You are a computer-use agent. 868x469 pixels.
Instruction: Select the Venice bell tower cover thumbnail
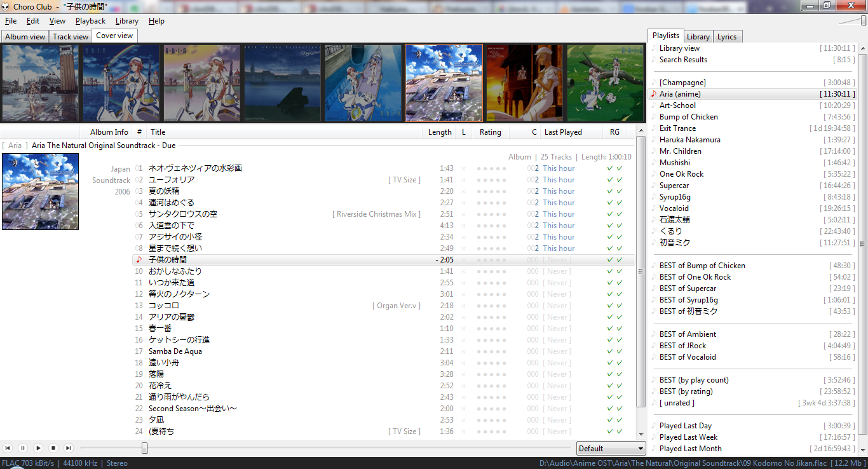(x=40, y=83)
